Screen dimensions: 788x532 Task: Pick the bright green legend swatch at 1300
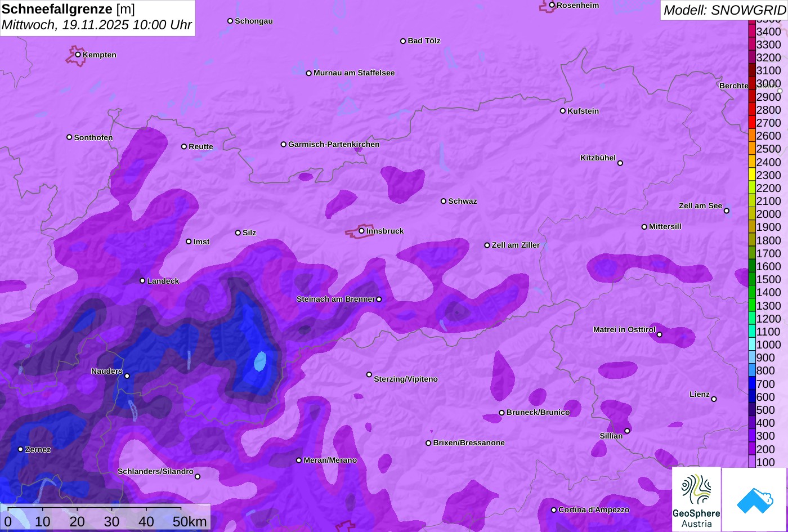coord(752,306)
